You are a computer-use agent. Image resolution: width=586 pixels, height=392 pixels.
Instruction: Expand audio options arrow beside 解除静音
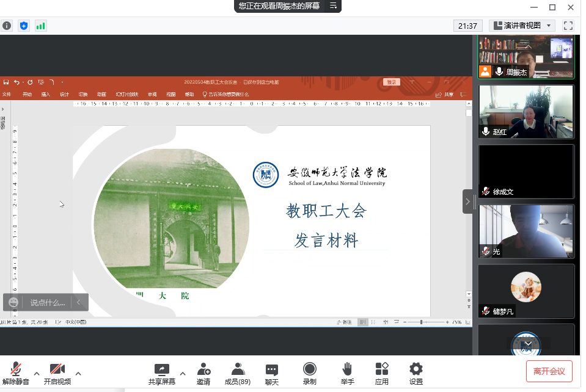coord(36,372)
